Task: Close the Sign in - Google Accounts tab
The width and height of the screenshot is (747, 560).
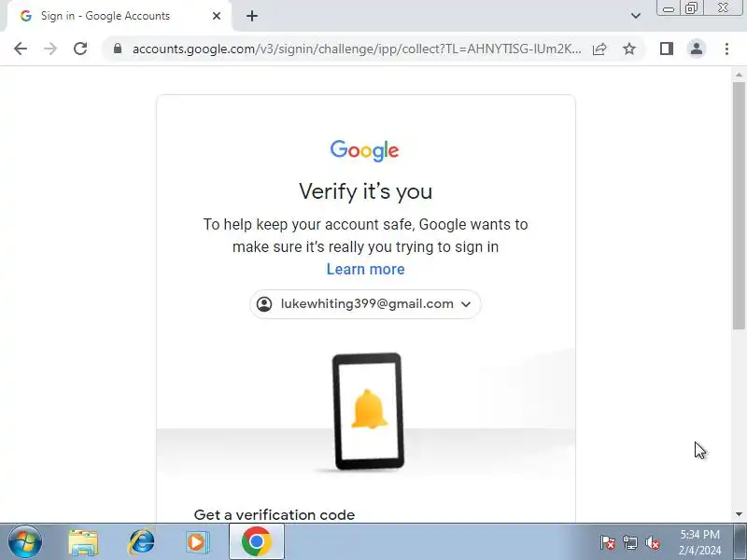Action: (x=217, y=16)
